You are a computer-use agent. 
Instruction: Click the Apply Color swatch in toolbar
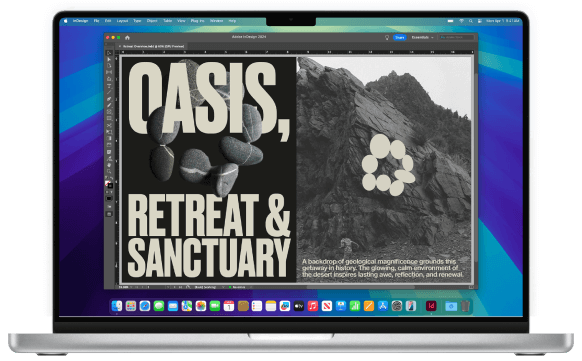(109, 198)
